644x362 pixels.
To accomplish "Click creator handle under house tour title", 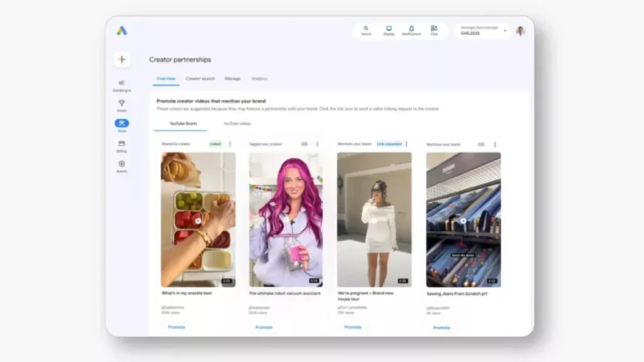I will pos(352,307).
